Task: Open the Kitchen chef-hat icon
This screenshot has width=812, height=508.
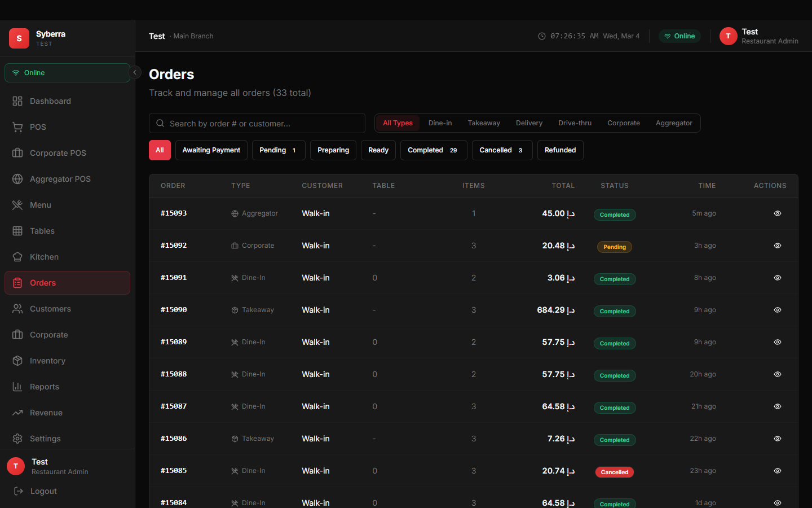Action: 17,257
